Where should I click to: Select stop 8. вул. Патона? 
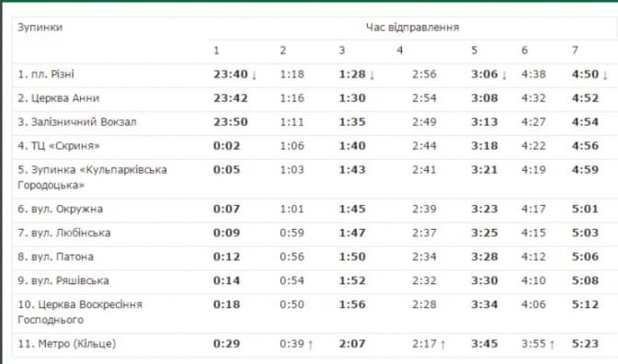click(x=55, y=256)
